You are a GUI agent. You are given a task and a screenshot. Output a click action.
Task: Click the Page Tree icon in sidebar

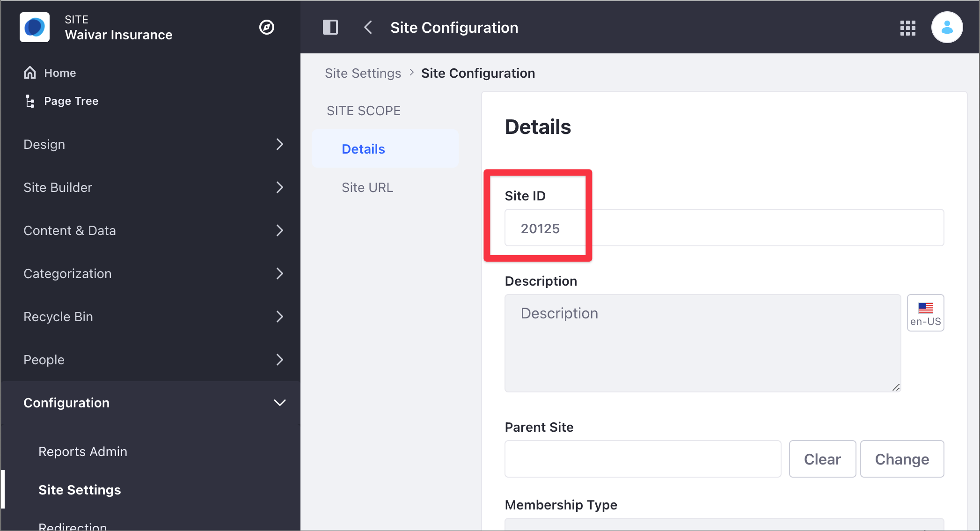click(30, 101)
